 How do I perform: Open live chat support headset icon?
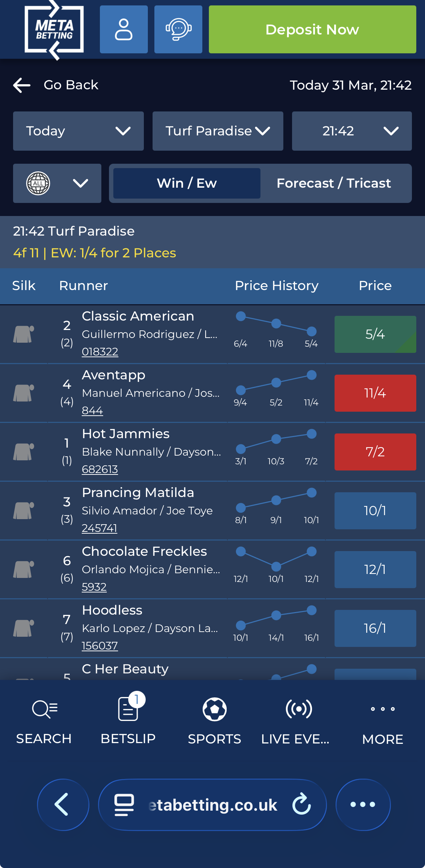(x=178, y=29)
